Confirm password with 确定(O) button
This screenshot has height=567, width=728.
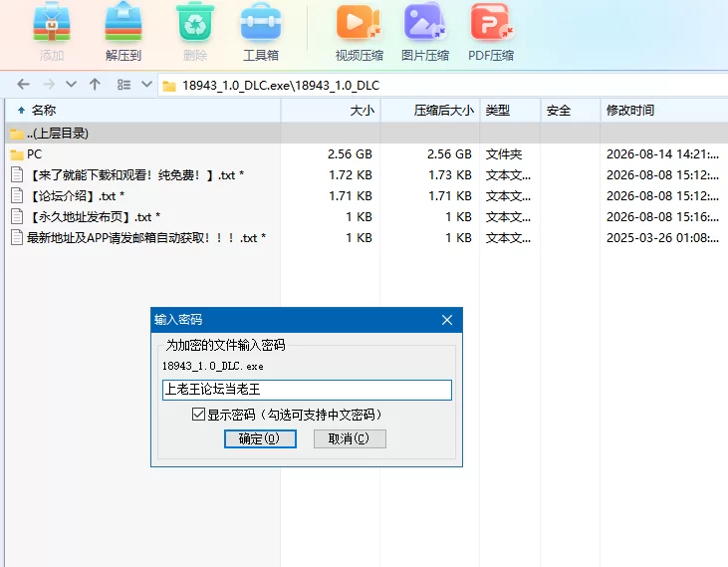260,438
